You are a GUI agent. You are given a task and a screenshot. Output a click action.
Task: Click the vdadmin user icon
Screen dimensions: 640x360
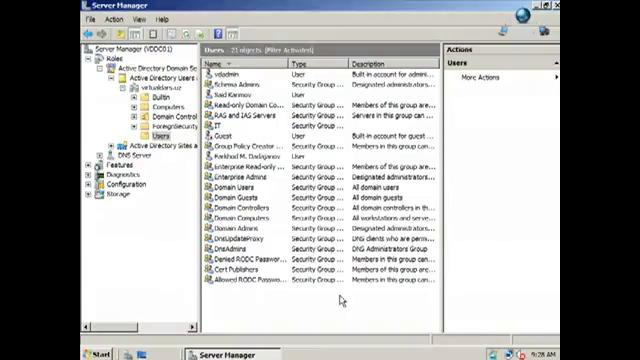pyautogui.click(x=209, y=74)
